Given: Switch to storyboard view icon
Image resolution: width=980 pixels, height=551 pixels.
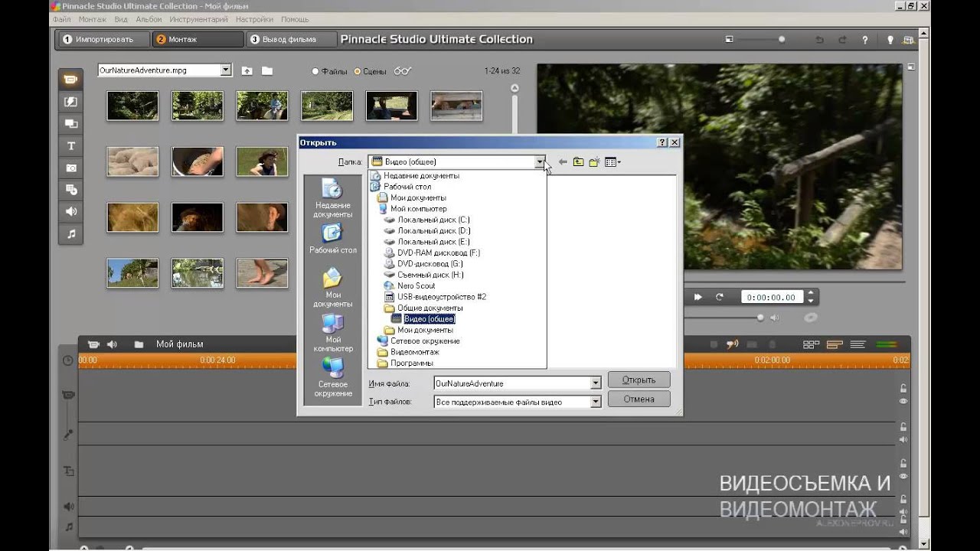Looking at the screenshot, I should pyautogui.click(x=811, y=345).
